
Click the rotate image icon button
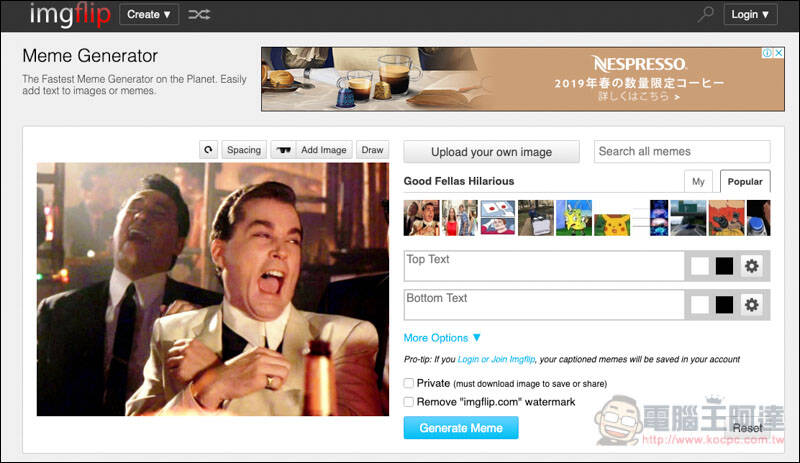click(208, 150)
